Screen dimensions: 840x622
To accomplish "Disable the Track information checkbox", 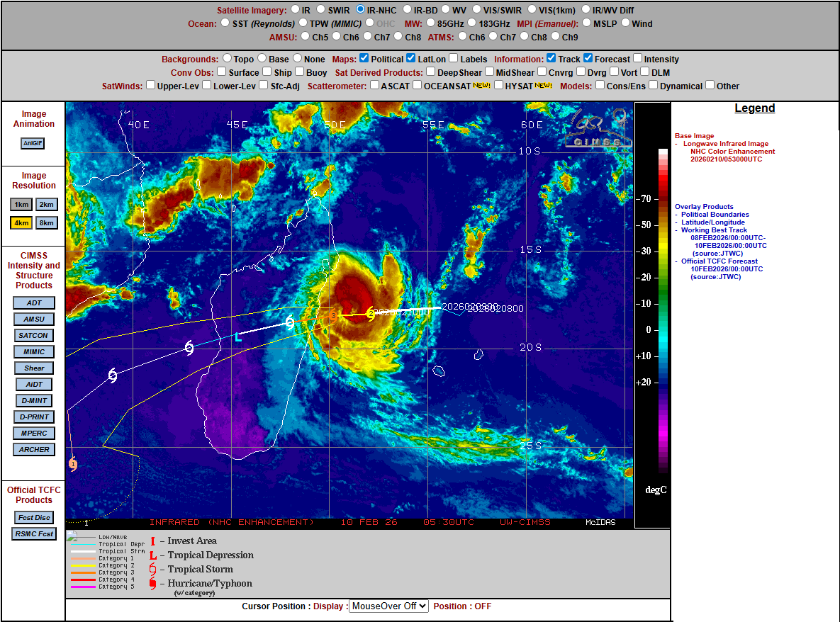I will [x=551, y=58].
